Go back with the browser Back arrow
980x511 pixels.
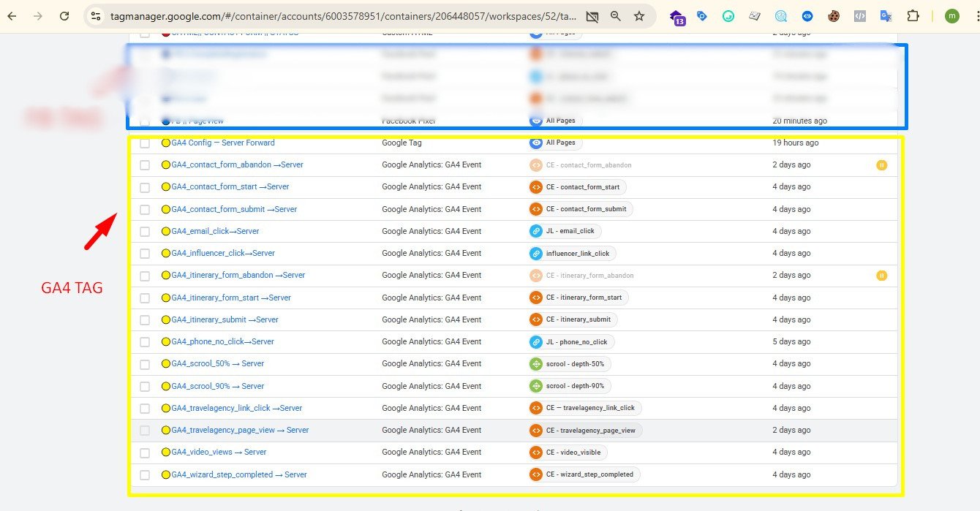coord(12,16)
